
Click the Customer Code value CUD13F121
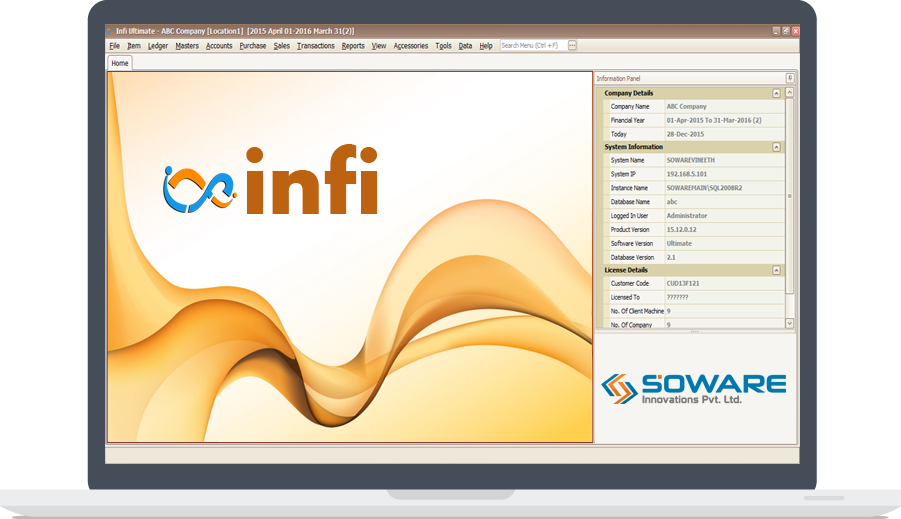683,283
